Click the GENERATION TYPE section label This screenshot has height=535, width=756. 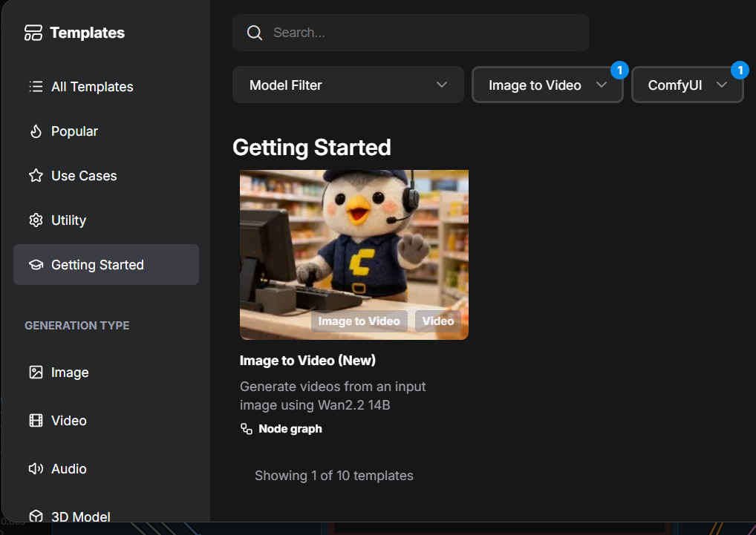(77, 326)
